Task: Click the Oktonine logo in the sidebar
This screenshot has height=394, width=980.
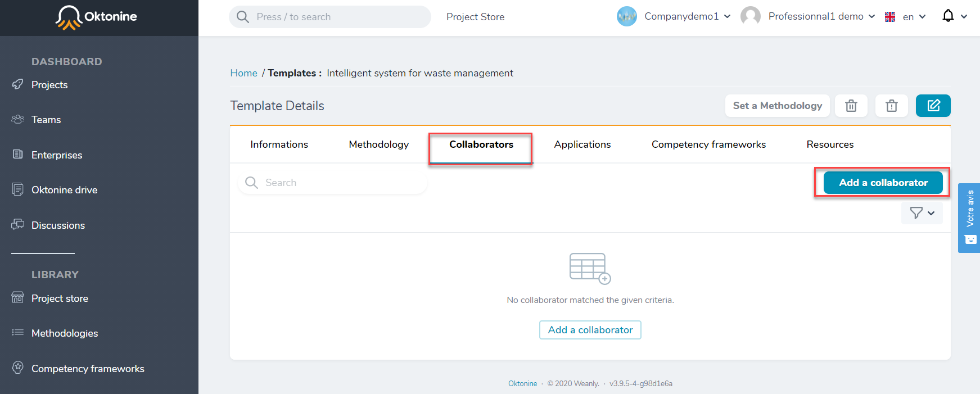Action: click(96, 17)
